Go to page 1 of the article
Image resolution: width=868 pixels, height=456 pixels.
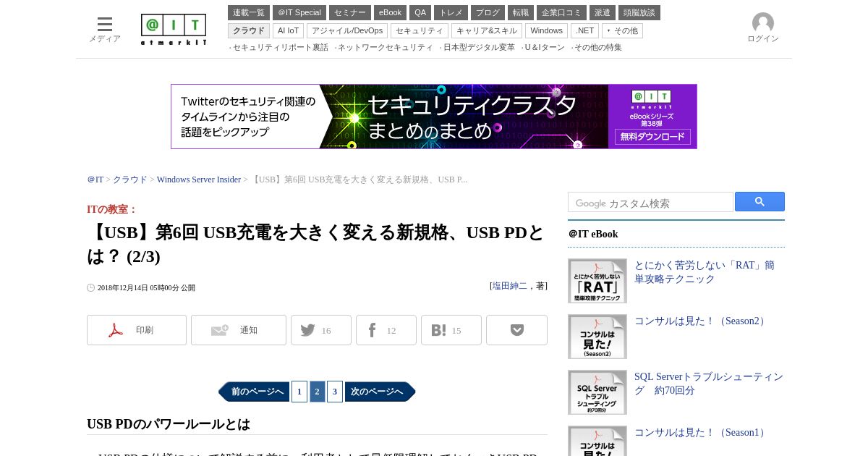(299, 392)
